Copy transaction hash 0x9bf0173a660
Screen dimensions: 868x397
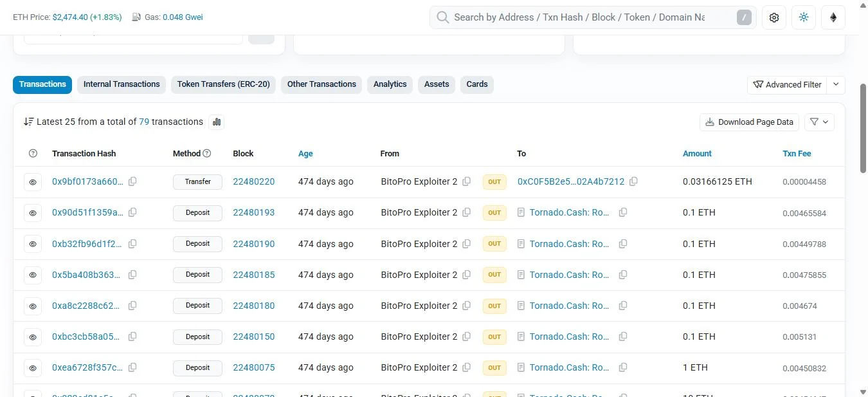click(x=132, y=181)
